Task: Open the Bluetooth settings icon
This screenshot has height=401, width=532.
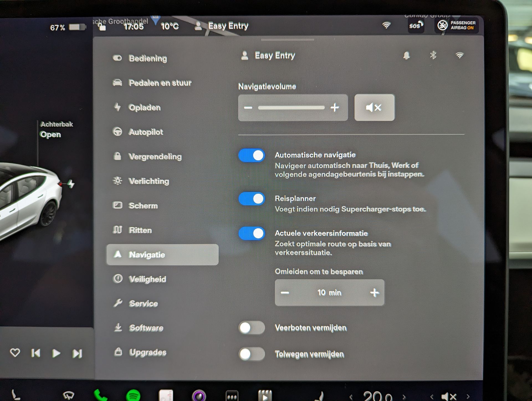Action: tap(433, 55)
